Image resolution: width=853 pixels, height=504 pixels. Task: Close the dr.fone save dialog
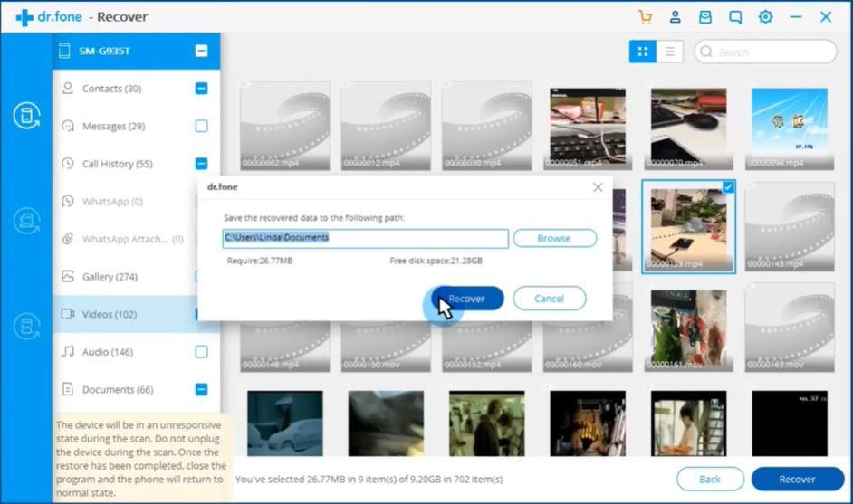[x=598, y=187]
